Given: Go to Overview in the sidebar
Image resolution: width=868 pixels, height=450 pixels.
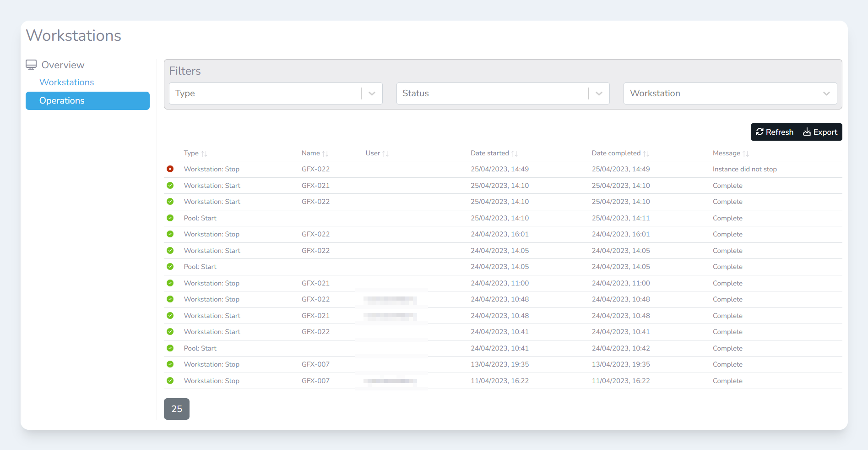Looking at the screenshot, I should point(63,65).
